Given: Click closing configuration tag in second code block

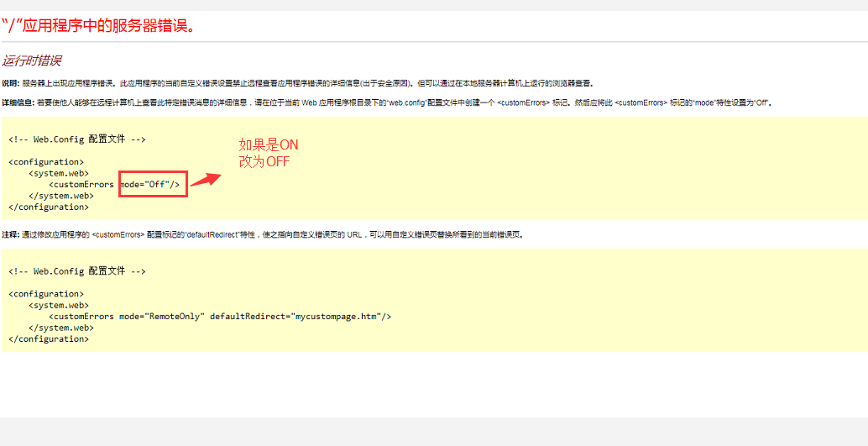Looking at the screenshot, I should [49, 339].
